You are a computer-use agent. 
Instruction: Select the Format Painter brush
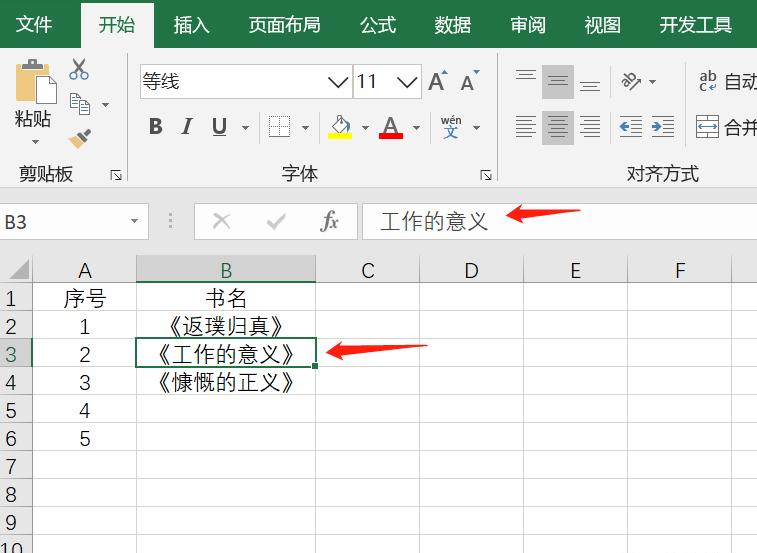coord(80,138)
